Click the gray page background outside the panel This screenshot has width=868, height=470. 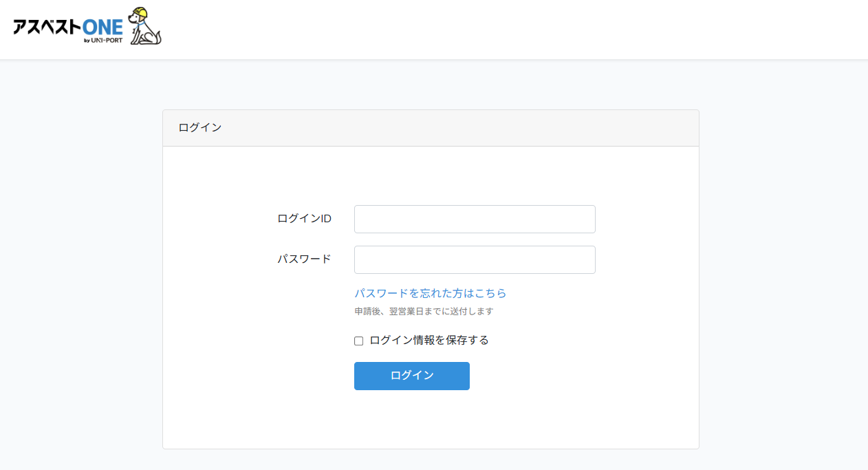(x=83, y=275)
